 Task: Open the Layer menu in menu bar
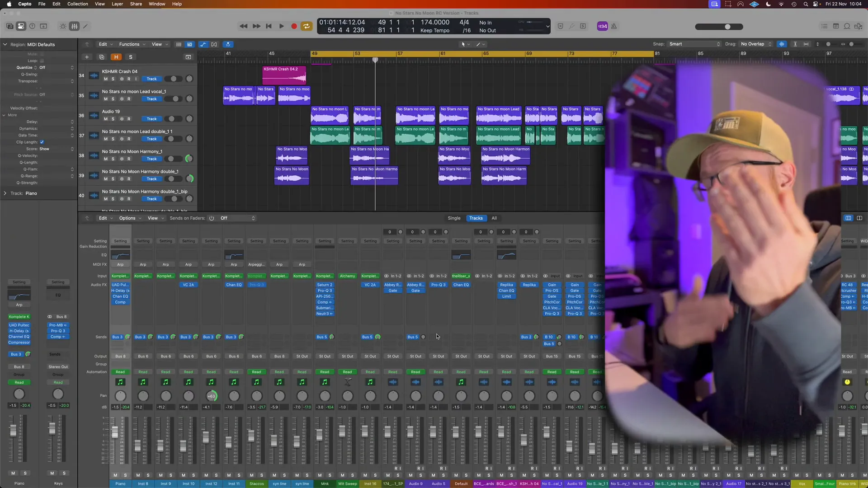point(117,4)
